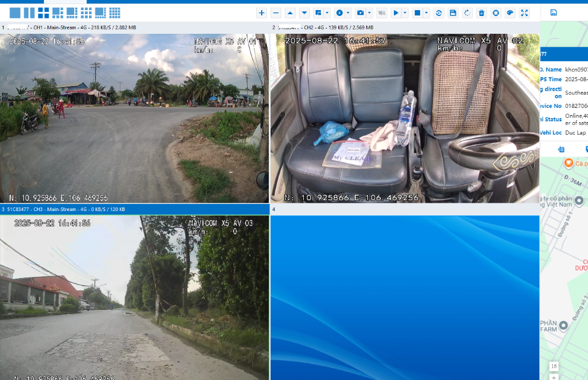Click the save disk icon in video toolbar

point(453,13)
